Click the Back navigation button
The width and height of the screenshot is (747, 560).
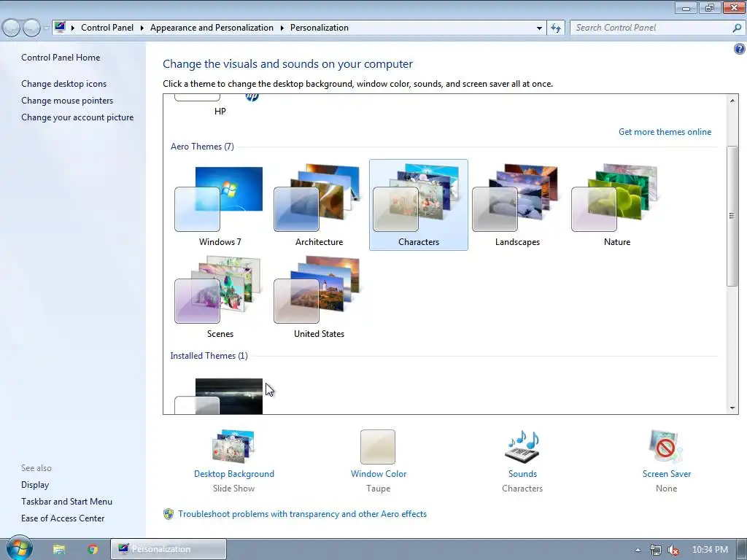pyautogui.click(x=12, y=28)
